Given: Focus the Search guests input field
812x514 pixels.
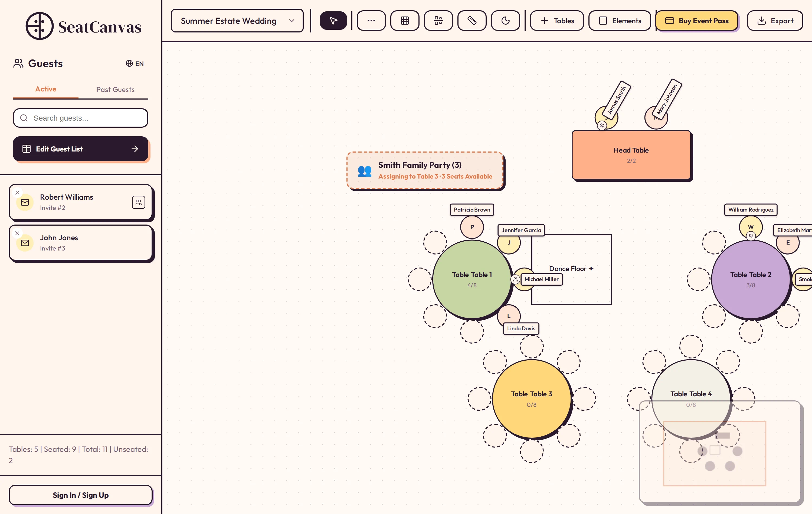Looking at the screenshot, I should [81, 118].
